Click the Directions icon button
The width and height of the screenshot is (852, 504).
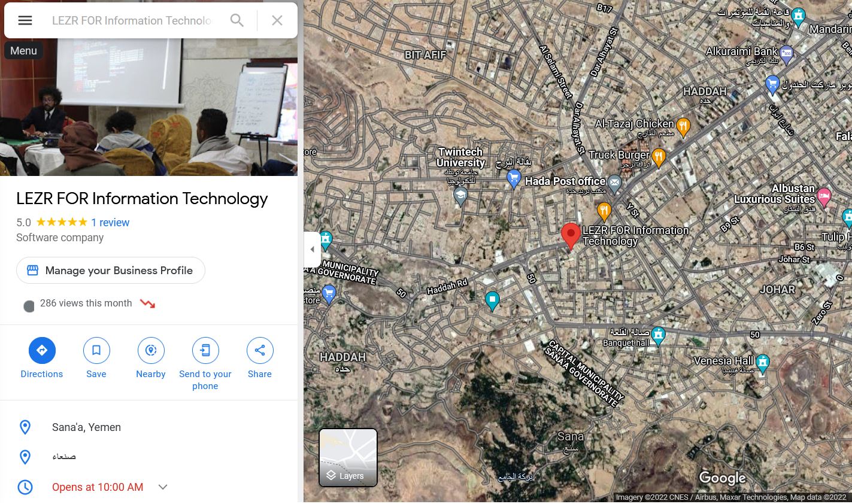pyautogui.click(x=42, y=351)
